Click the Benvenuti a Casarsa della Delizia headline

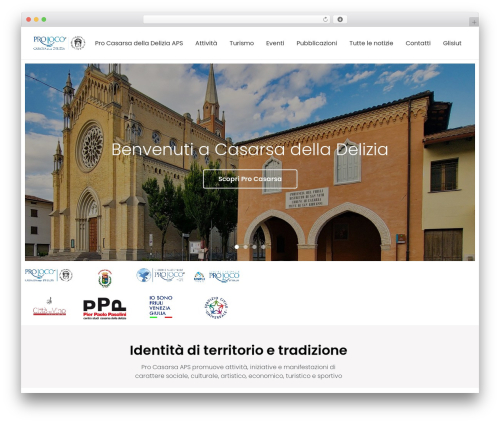pos(250,150)
